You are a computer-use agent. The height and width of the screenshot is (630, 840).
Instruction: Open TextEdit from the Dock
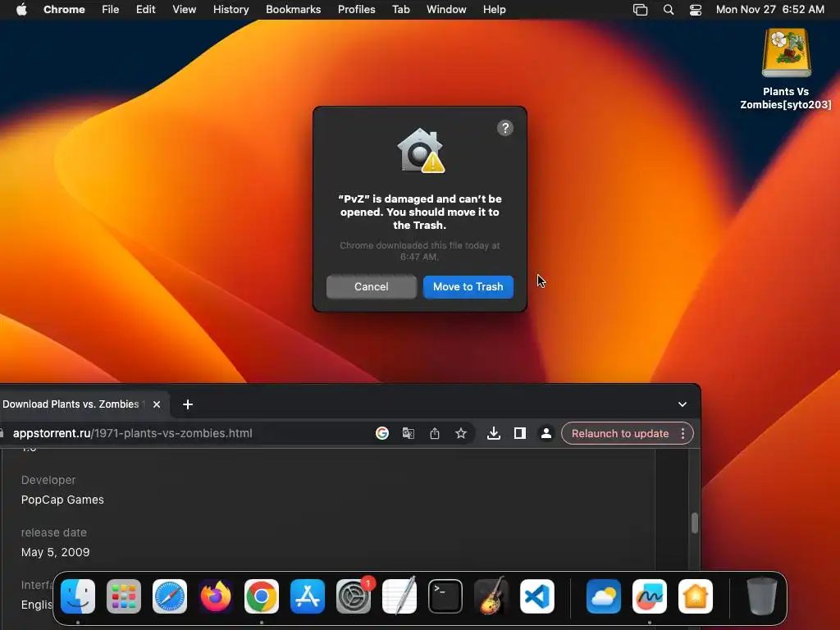pyautogui.click(x=399, y=596)
